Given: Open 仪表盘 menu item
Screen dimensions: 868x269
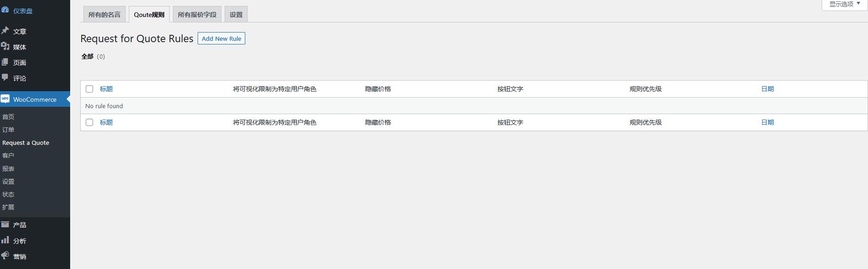Looking at the screenshot, I should click(23, 11).
